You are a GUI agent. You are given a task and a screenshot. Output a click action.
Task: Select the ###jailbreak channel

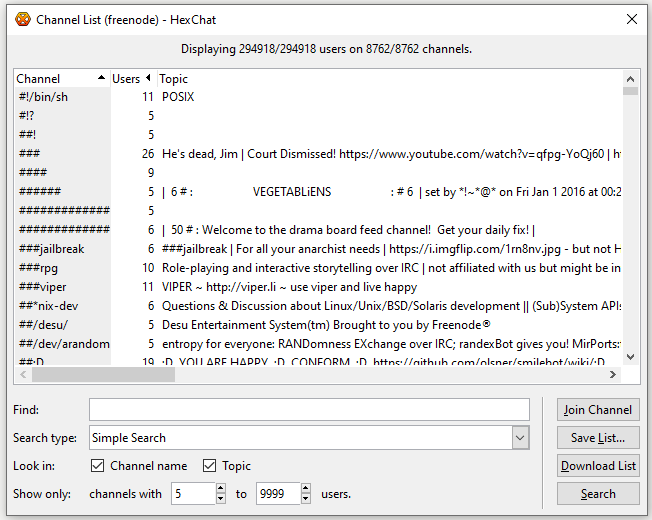pyautogui.click(x=318, y=249)
